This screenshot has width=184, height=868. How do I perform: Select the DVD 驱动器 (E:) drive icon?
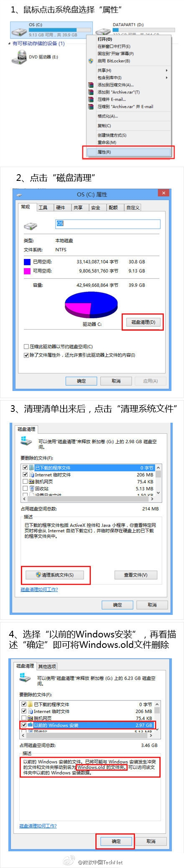pos(20,56)
